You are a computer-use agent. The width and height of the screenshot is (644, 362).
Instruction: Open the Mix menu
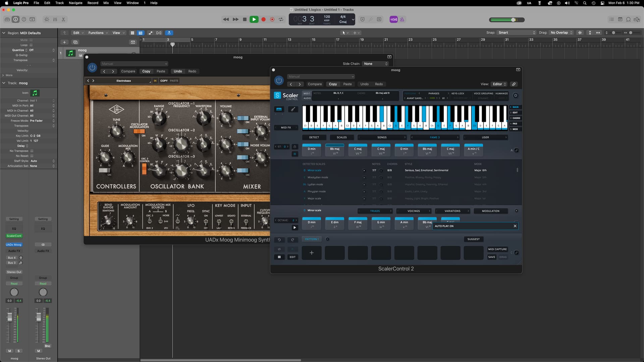tap(106, 3)
